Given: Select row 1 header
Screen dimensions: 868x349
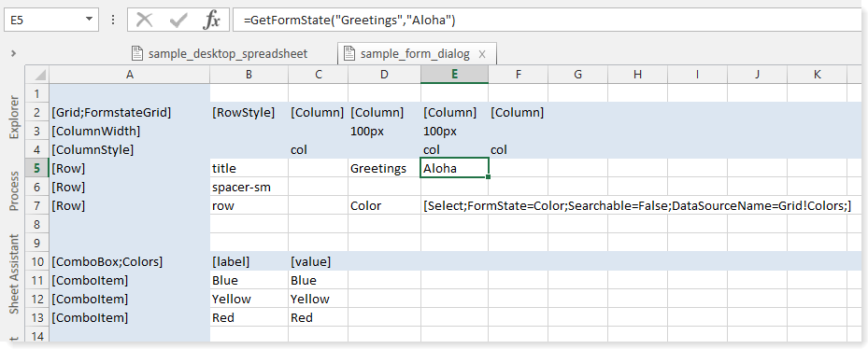Looking at the screenshot, I should (x=37, y=93).
